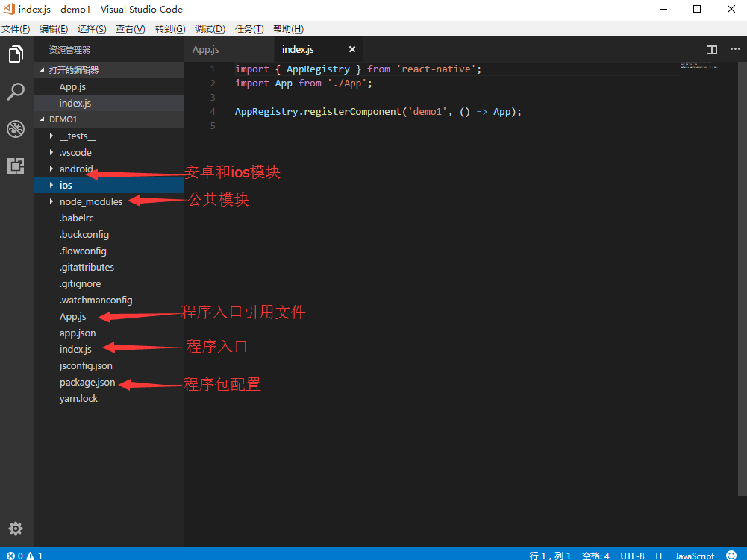747x560 pixels.
Task: Open App.js under open editors list
Action: point(109,86)
